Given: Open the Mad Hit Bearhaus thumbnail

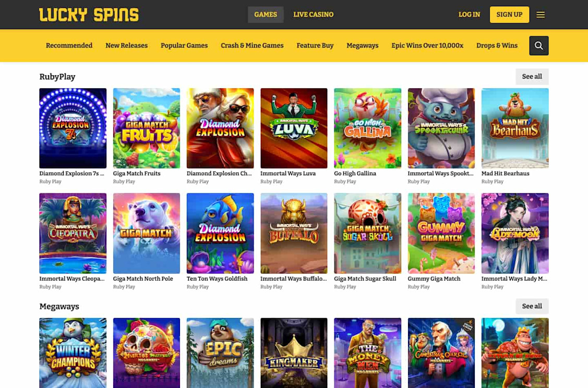Looking at the screenshot, I should coord(515,128).
